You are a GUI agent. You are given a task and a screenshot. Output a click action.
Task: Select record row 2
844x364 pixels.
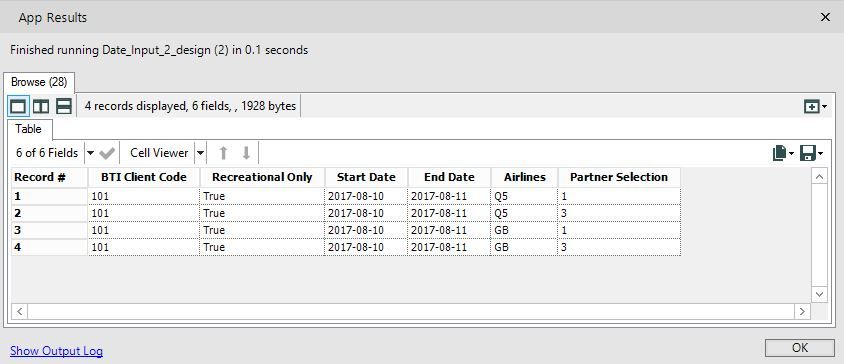(50, 214)
